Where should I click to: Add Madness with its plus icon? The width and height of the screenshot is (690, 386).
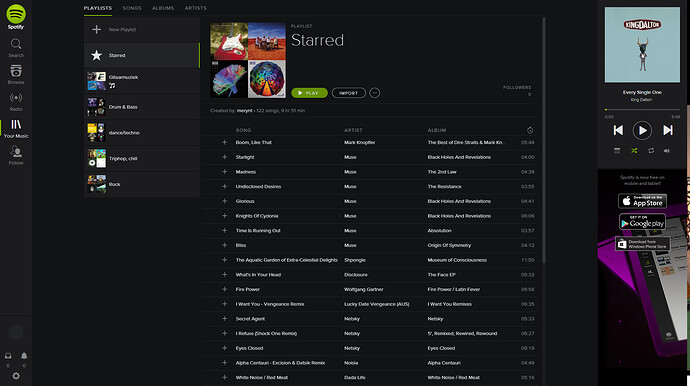[224, 172]
